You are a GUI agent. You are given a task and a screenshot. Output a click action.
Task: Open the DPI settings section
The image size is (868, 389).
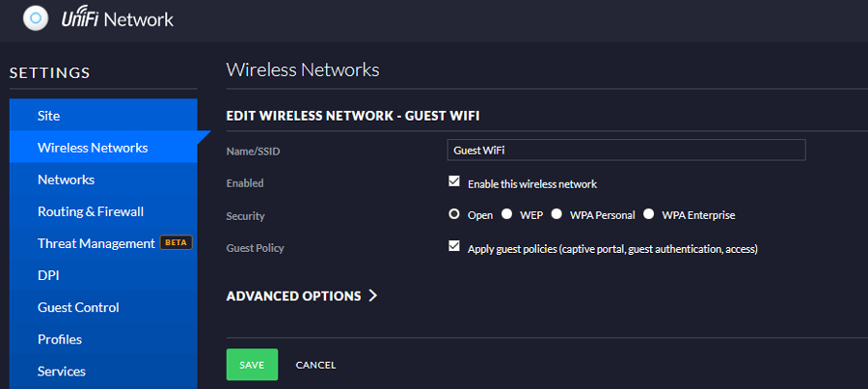[48, 275]
